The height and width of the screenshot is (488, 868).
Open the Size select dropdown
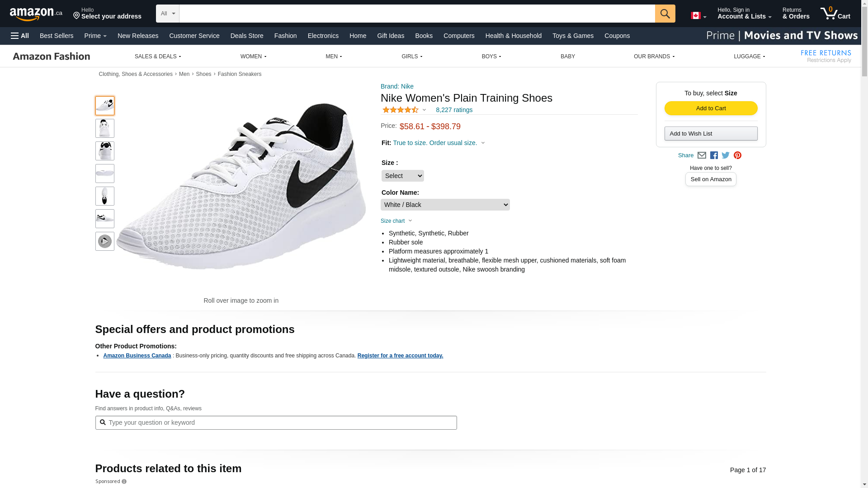pos(403,176)
